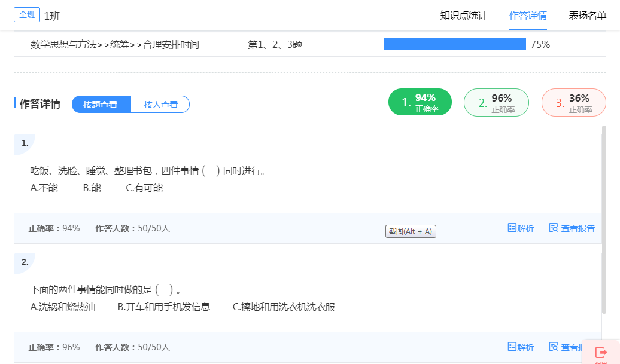The image size is (620, 364).
Task: Open the 解析 icon for question 1
Action: point(512,228)
